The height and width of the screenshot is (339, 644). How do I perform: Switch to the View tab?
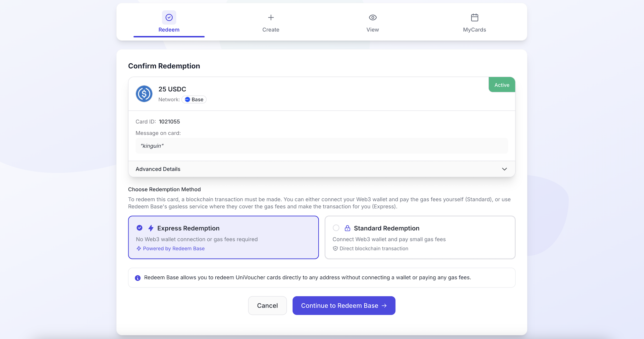click(372, 22)
